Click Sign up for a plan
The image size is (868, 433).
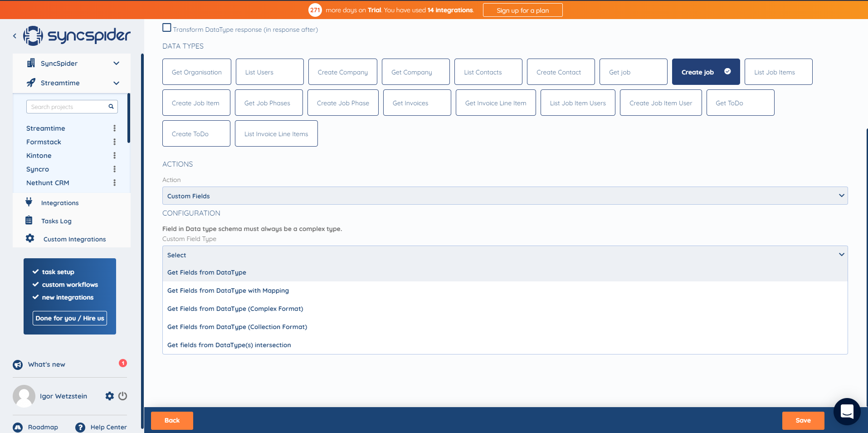click(x=522, y=10)
